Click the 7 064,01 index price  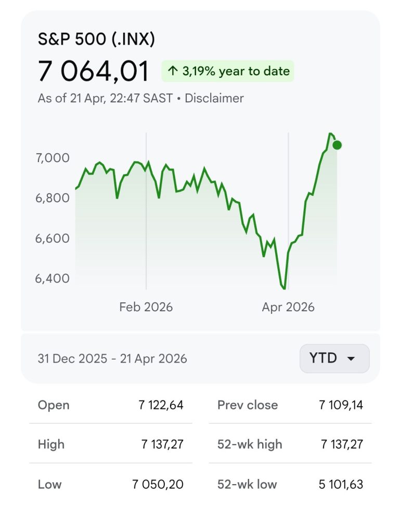click(x=94, y=72)
